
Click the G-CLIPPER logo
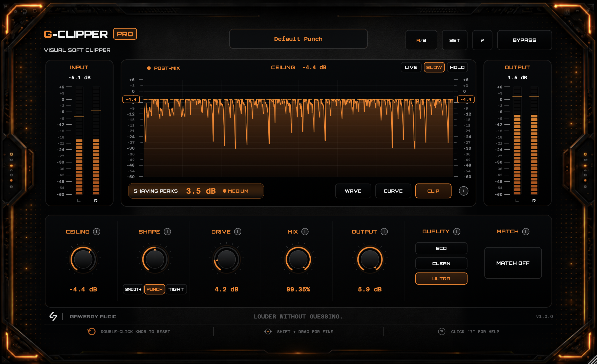(76, 34)
